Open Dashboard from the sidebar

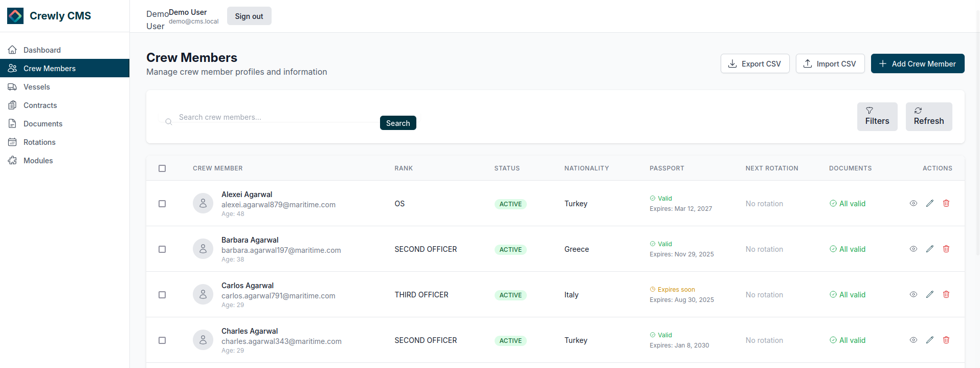pyautogui.click(x=64, y=50)
